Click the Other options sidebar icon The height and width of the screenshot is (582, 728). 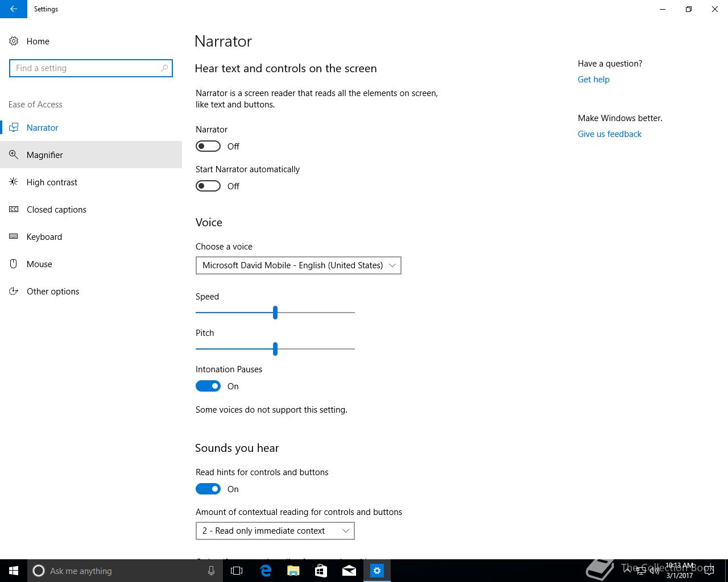coord(14,291)
